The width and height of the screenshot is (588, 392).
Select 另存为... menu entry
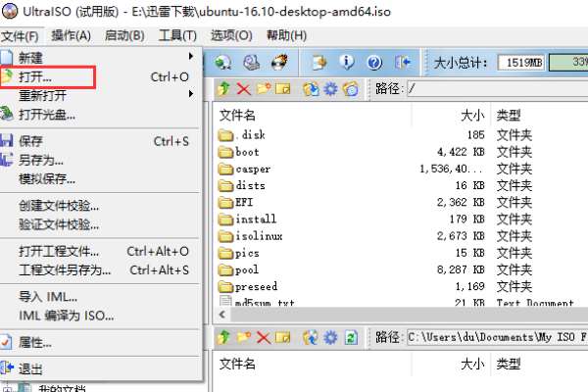(x=100, y=160)
